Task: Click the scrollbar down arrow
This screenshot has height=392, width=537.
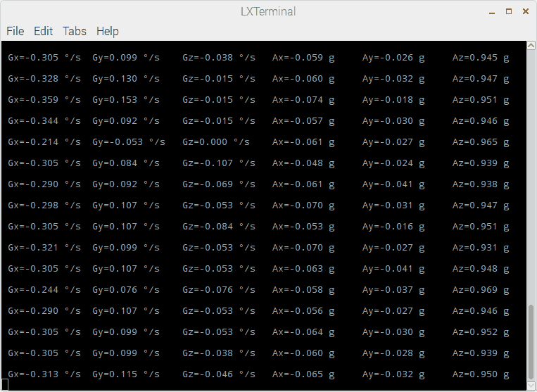Action: (531, 386)
